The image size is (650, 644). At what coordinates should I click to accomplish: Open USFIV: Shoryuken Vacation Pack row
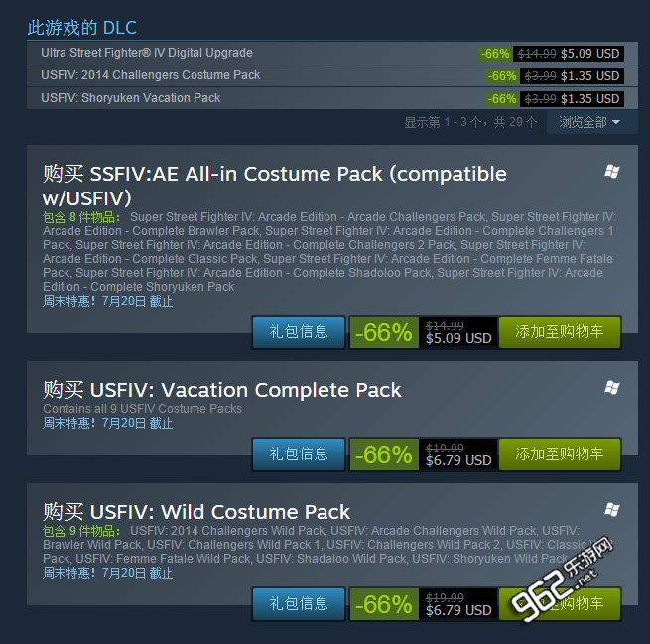click(x=332, y=98)
